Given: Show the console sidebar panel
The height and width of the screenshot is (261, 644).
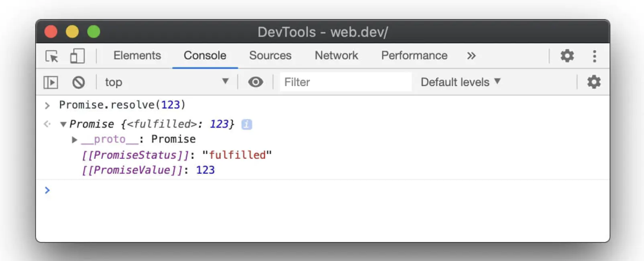Looking at the screenshot, I should pyautogui.click(x=51, y=82).
